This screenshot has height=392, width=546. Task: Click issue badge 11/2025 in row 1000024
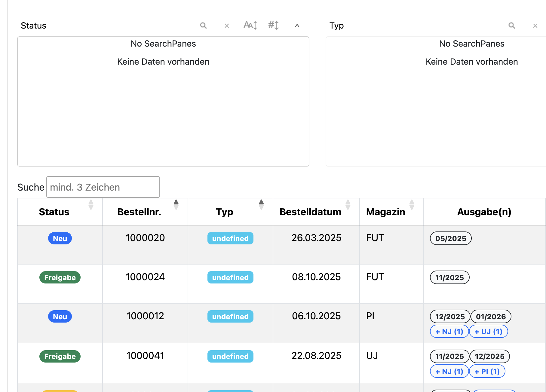(x=449, y=277)
